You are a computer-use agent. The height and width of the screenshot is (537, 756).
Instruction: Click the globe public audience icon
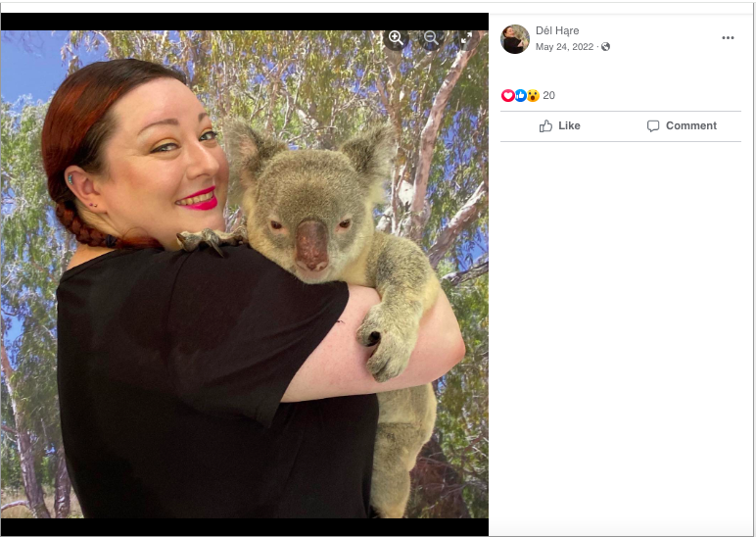(605, 47)
